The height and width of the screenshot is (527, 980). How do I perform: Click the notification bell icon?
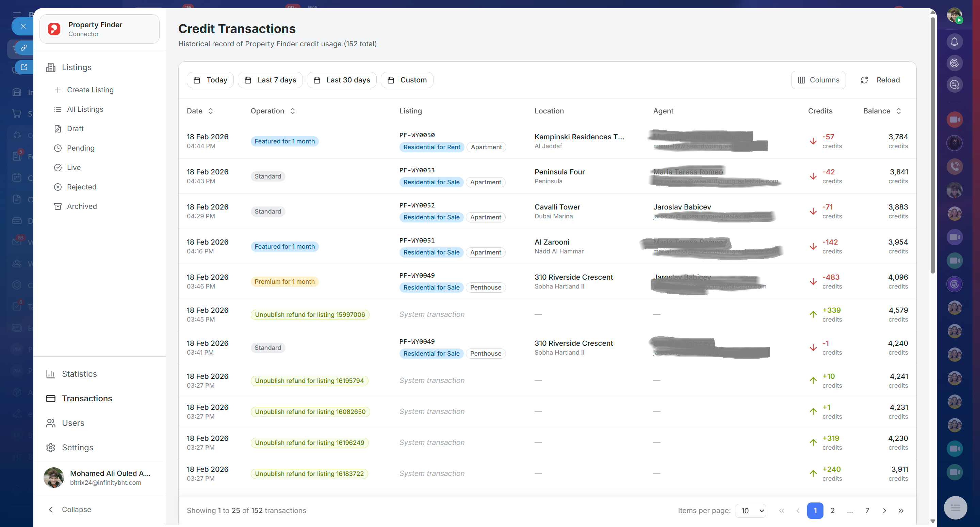[954, 42]
